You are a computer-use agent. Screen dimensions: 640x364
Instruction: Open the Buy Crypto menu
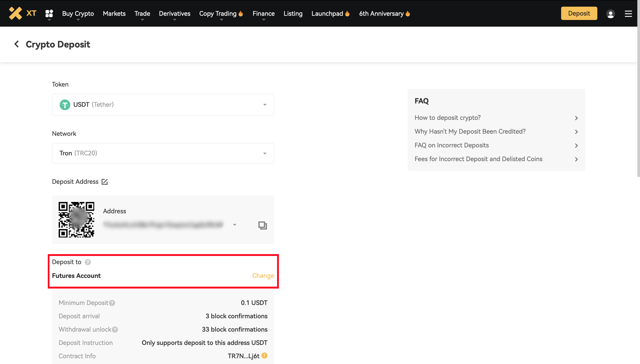tap(78, 14)
